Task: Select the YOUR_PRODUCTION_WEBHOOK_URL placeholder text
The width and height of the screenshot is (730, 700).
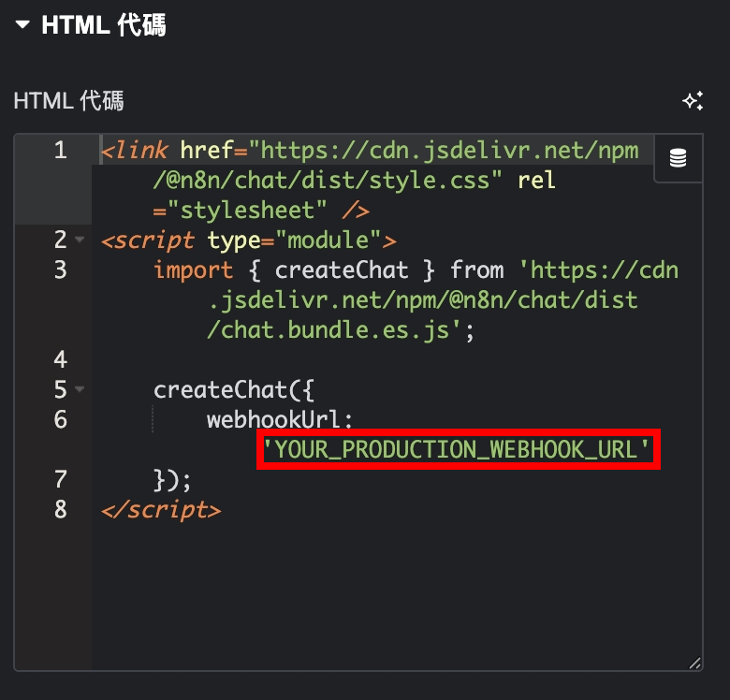Action: tap(457, 449)
